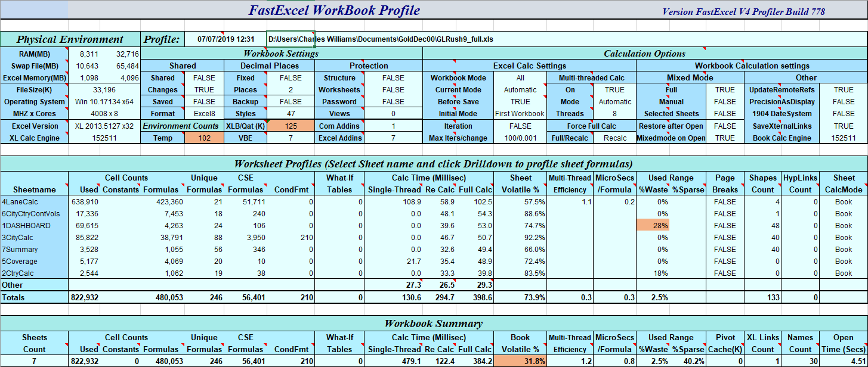Select the "4.51" open time value

(843, 361)
